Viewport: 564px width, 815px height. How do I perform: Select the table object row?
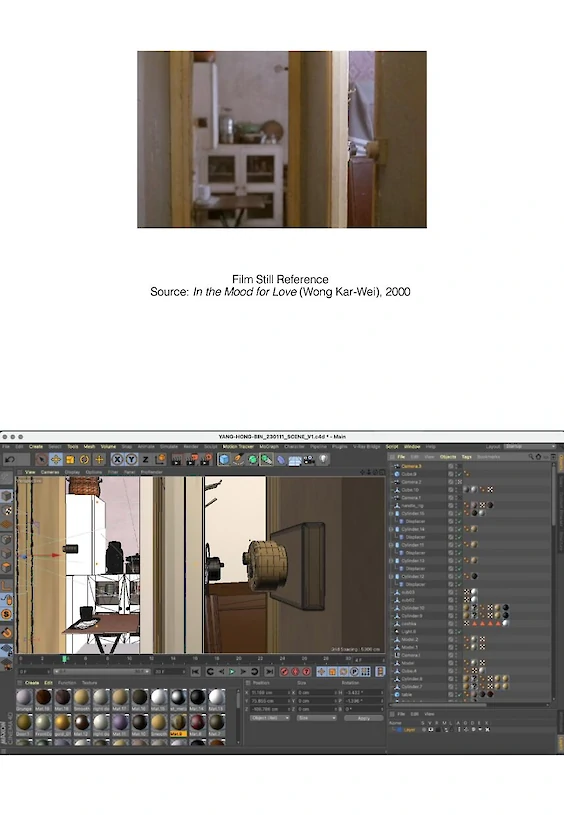(406, 694)
